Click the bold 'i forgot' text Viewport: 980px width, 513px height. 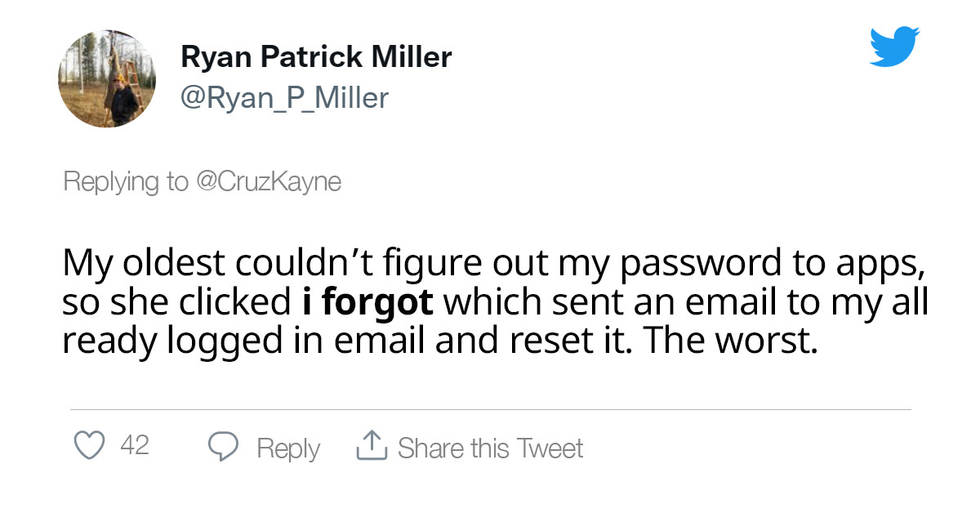367,302
